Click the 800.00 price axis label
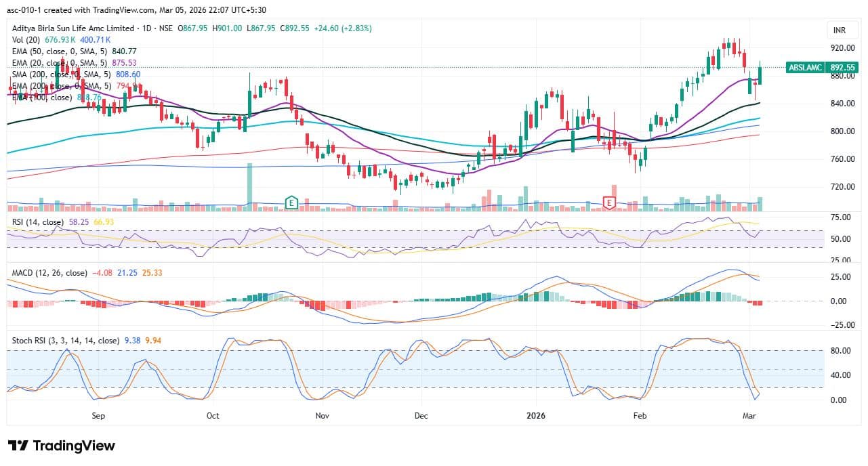Viewport: 868px width, 466px height. 843,131
